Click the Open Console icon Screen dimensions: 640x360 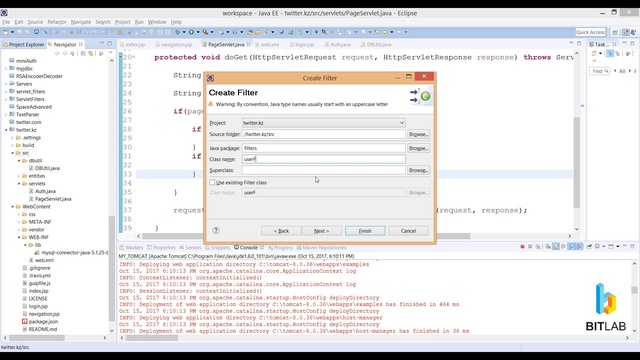(x=611, y=247)
